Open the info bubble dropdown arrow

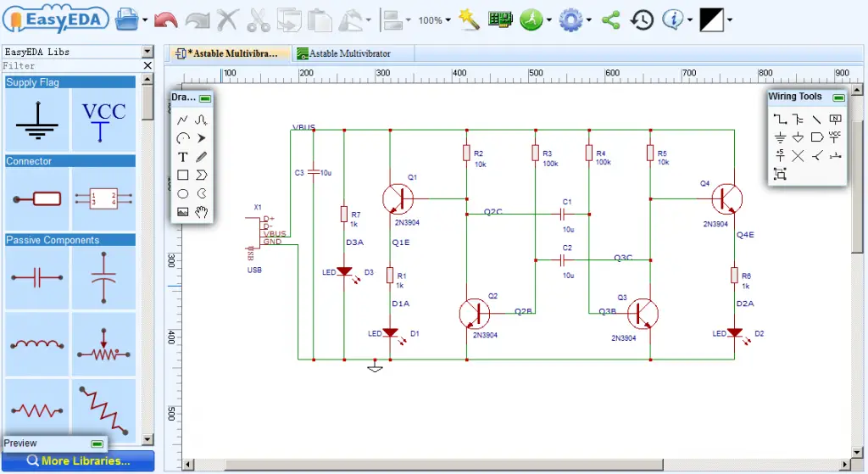[690, 20]
